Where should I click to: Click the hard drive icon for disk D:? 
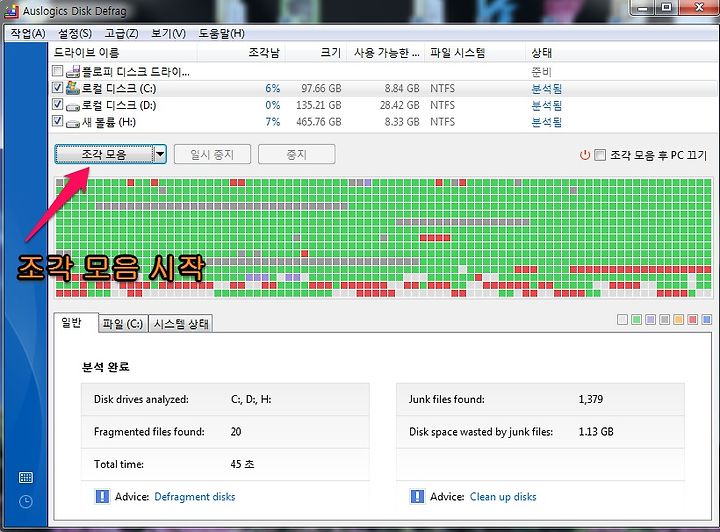click(x=73, y=106)
